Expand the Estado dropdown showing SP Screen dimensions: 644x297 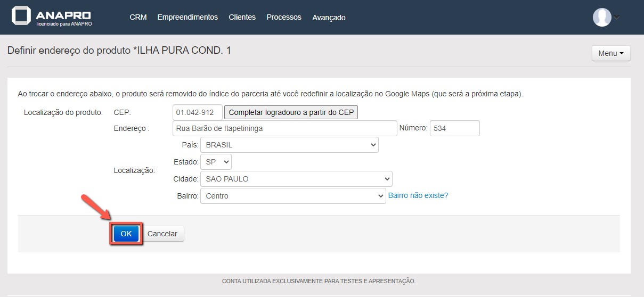pos(216,162)
